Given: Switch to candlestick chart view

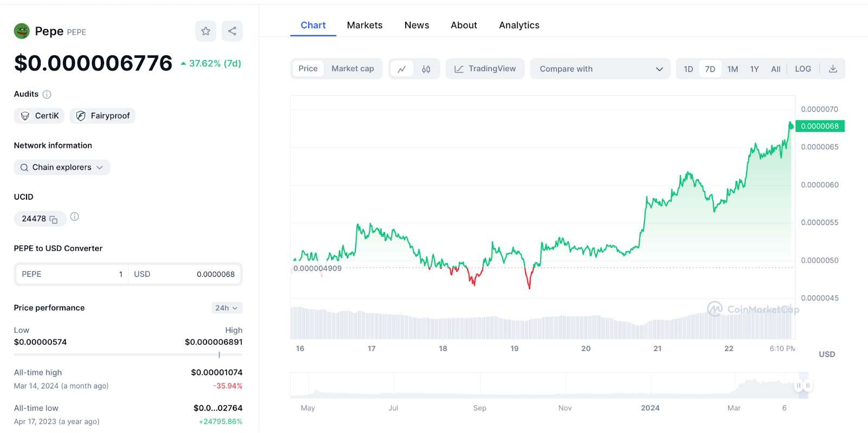Looking at the screenshot, I should [426, 69].
